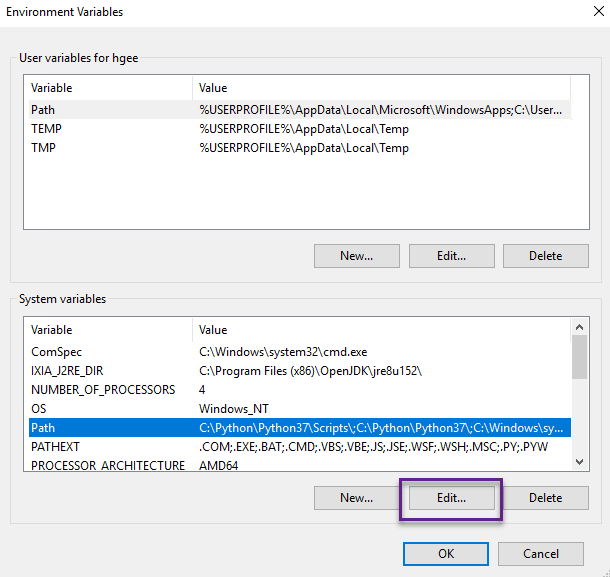Edit the selected system Path variable
This screenshot has width=610, height=577.
451,497
